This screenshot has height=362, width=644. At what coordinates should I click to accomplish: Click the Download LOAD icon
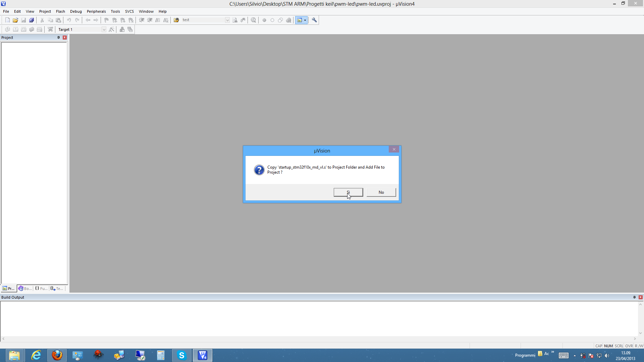[x=50, y=29]
